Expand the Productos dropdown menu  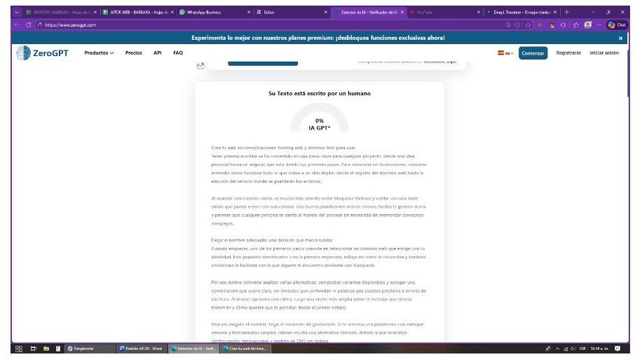click(x=99, y=53)
